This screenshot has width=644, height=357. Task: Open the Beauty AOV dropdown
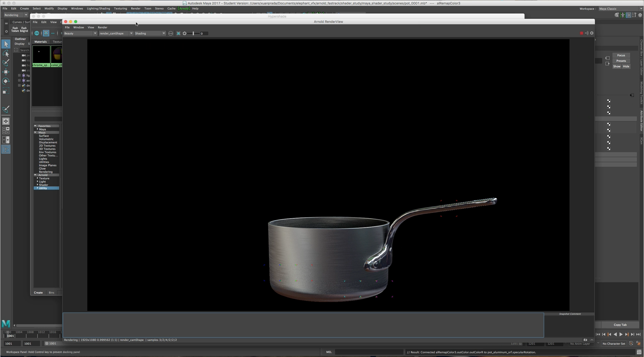point(80,34)
